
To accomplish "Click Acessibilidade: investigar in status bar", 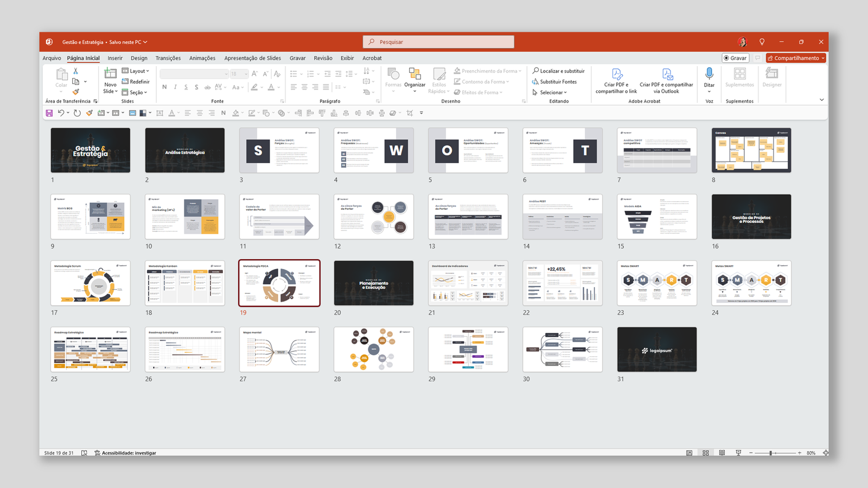I will (x=125, y=453).
